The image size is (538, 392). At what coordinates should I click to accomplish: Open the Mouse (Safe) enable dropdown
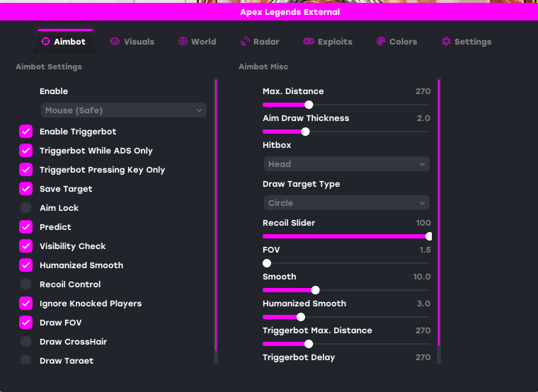(123, 110)
